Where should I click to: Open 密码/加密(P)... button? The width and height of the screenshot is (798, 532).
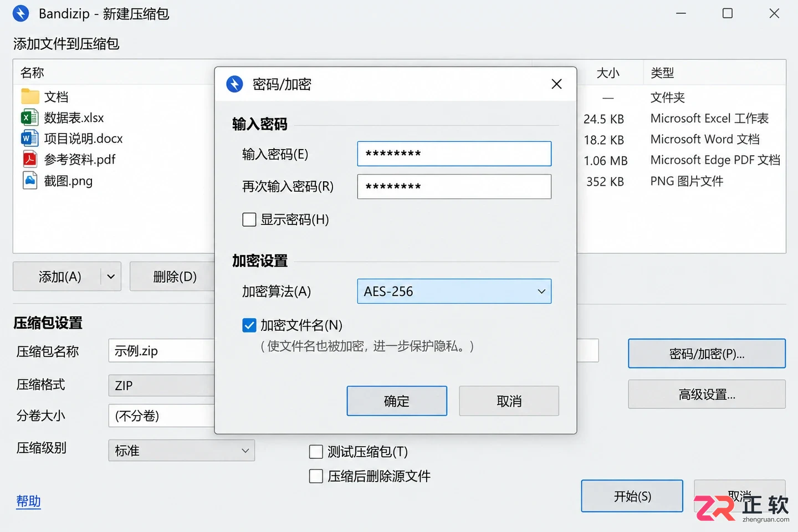pos(707,354)
